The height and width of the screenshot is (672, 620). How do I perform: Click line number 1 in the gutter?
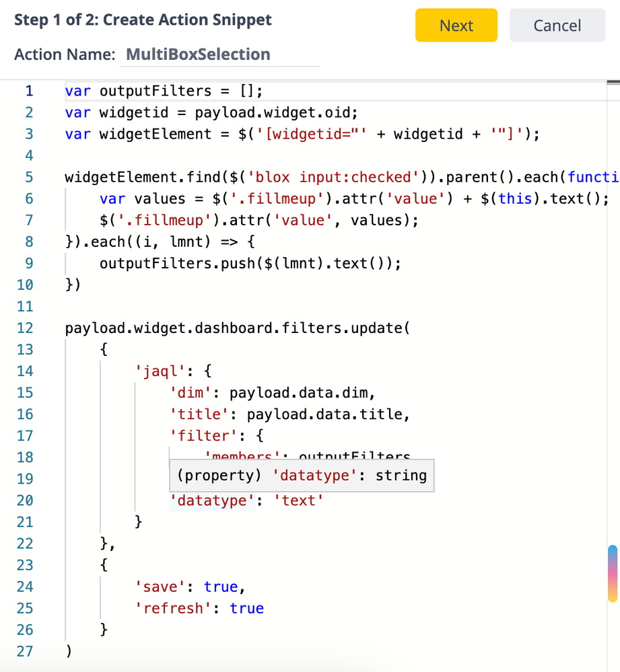point(28,91)
